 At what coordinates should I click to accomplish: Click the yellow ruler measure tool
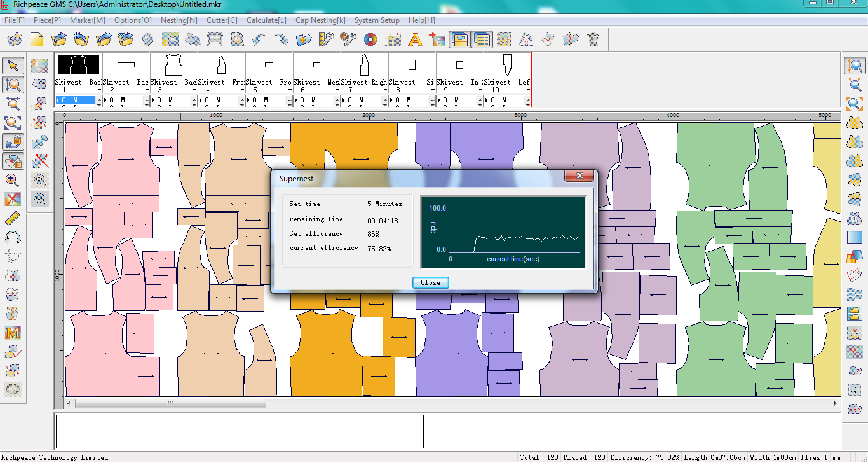point(13,219)
